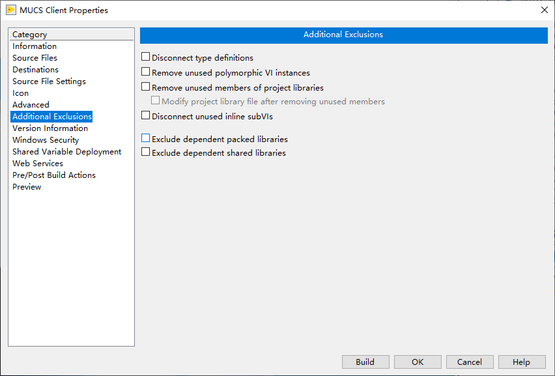
Task: Open the Source Files category
Action: [35, 58]
